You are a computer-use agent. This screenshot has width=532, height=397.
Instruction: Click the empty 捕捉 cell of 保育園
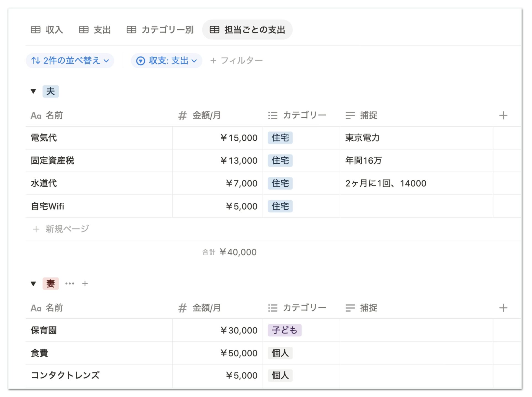(416, 330)
